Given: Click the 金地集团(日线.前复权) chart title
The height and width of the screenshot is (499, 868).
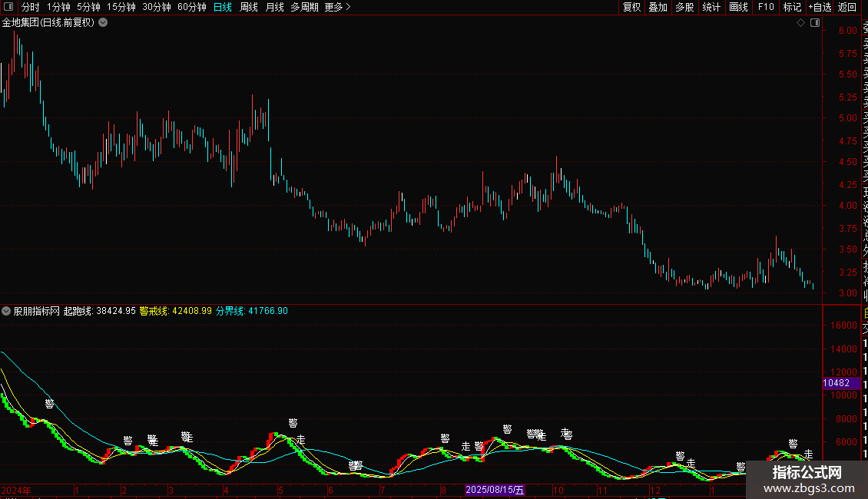Looking at the screenshot, I should pos(48,23).
